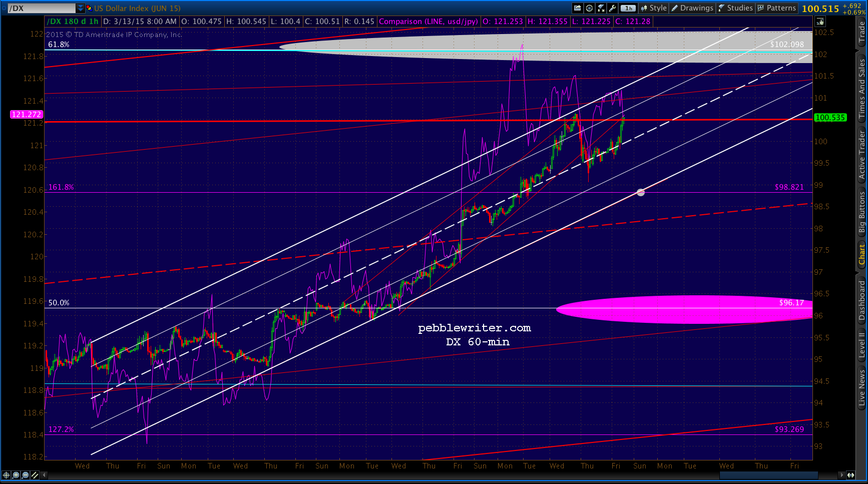
Task: Open the Level II side tab
Action: (861, 346)
